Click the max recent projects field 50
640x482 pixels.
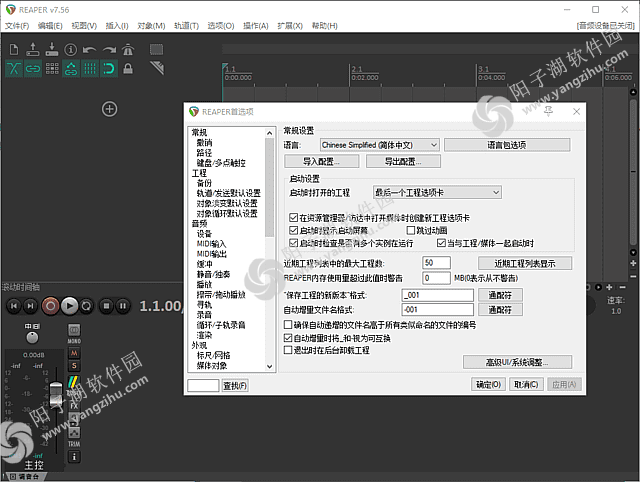pyautogui.click(x=436, y=262)
